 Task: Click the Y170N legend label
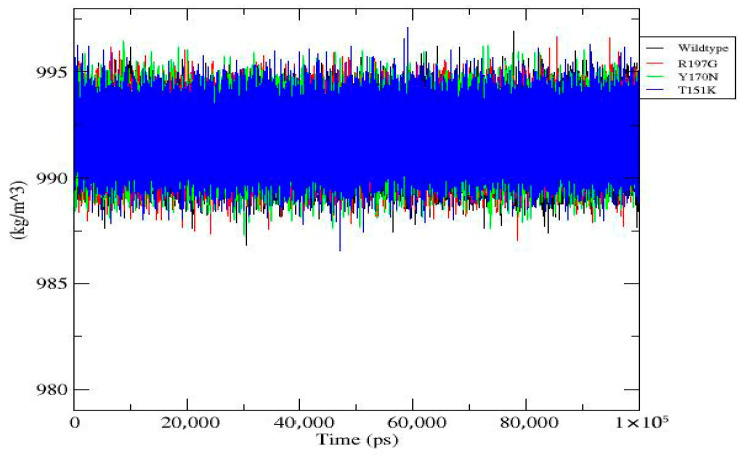[x=697, y=77]
